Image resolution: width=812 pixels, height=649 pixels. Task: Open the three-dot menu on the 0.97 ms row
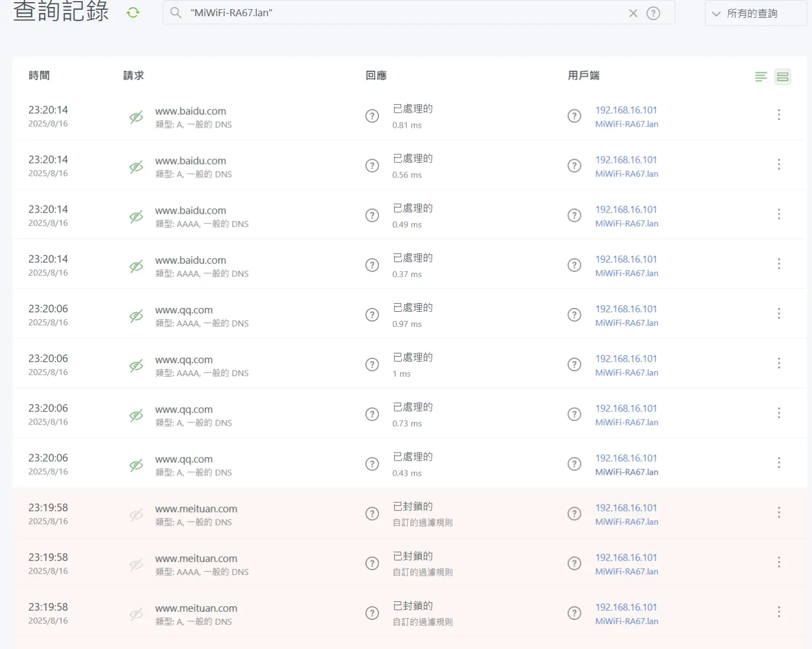pyautogui.click(x=779, y=314)
